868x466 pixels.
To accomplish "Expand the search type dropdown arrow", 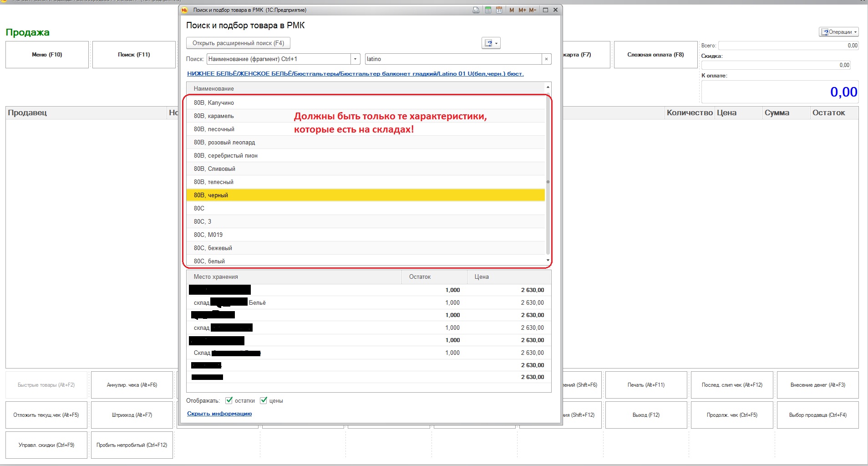I will click(355, 59).
